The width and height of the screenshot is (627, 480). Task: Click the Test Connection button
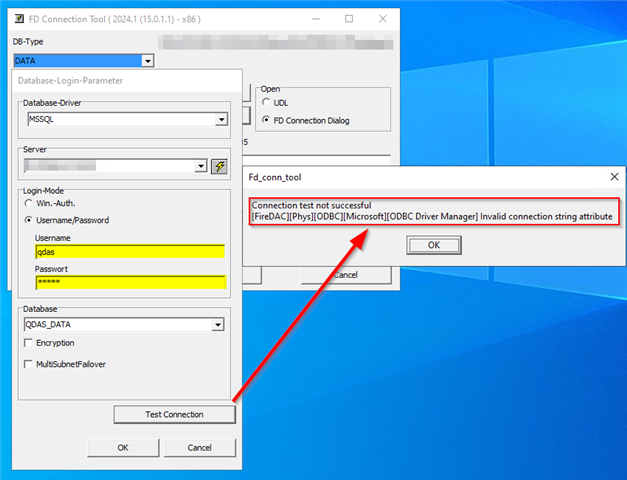click(175, 414)
